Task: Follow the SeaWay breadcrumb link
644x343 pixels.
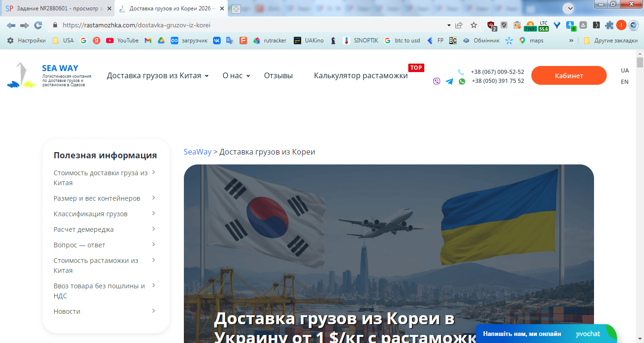Action: point(198,152)
